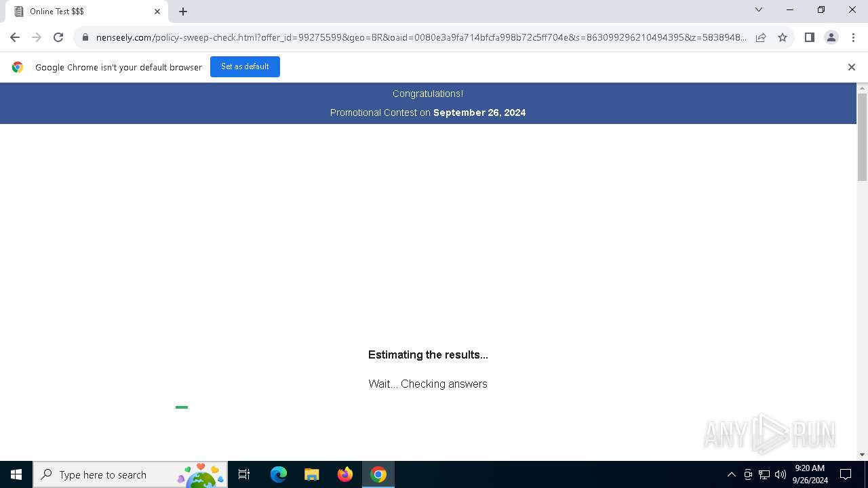Open the volume control tray icon
868x488 pixels.
click(x=781, y=474)
